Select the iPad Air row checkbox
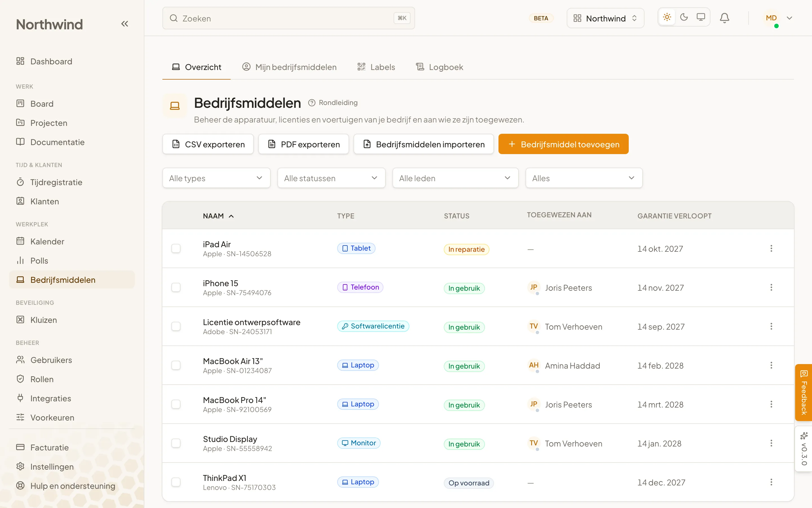The width and height of the screenshot is (812, 508). [176, 248]
